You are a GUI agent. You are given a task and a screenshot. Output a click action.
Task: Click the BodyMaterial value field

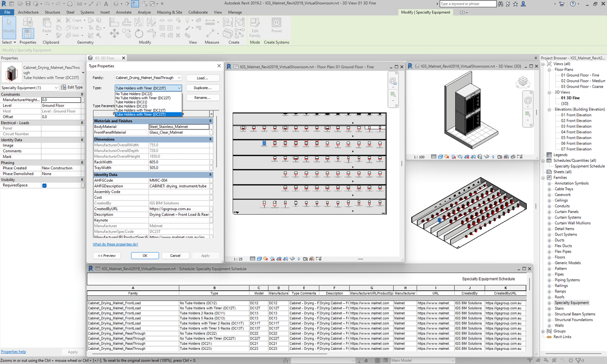[x=179, y=127]
